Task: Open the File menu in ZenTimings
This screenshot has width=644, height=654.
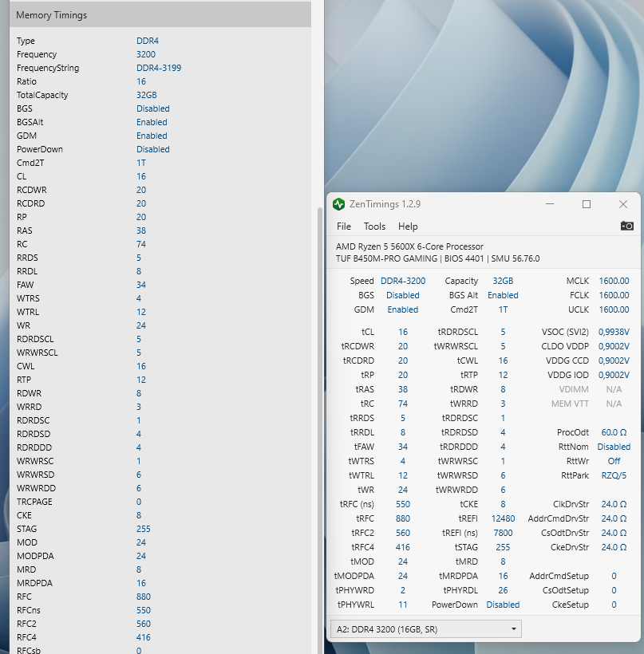Action: tap(343, 227)
